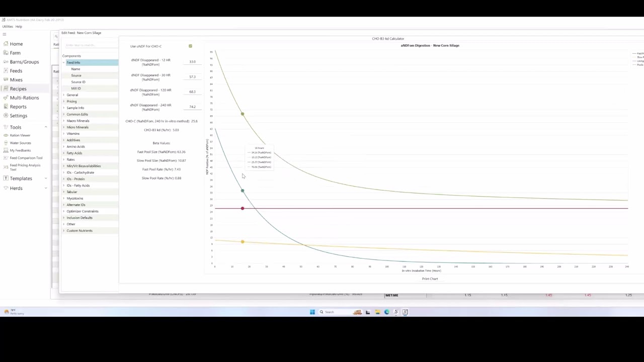Expand the General components node
This screenshot has width=644, height=362.
tap(64, 95)
